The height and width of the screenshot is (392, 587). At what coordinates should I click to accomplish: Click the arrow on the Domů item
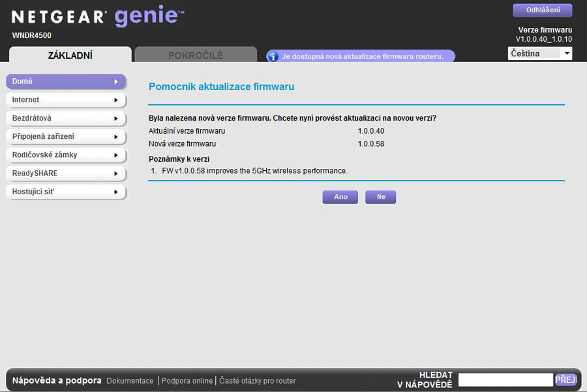[x=116, y=82]
